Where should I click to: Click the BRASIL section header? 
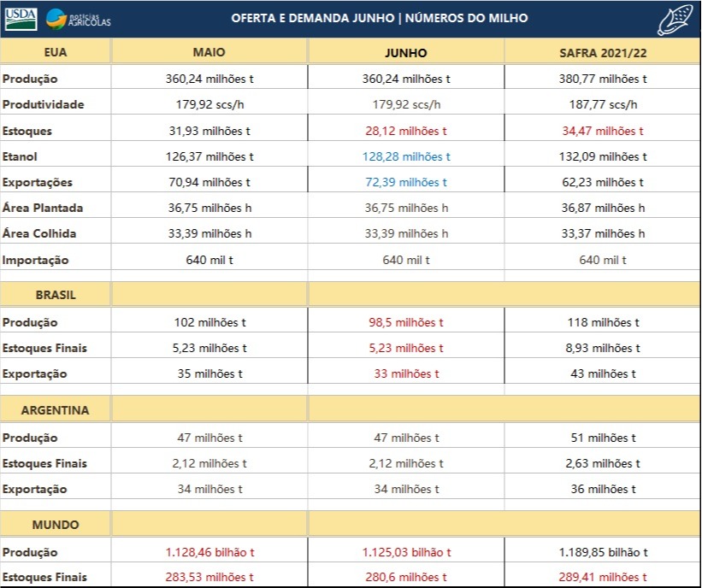[x=56, y=295]
